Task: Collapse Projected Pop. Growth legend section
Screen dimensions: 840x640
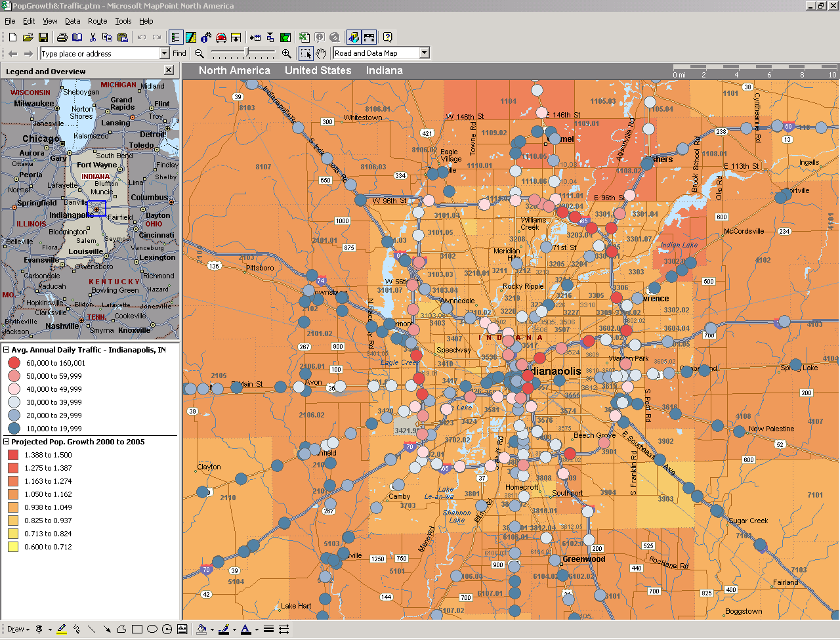Action: (x=7, y=442)
